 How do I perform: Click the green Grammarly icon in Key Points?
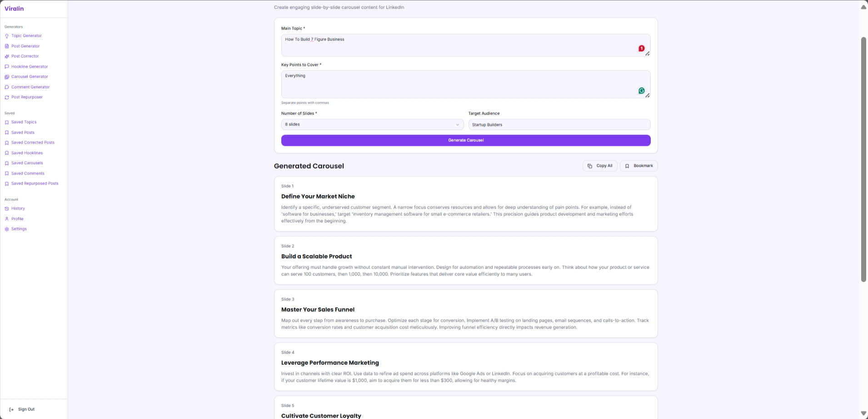(641, 90)
